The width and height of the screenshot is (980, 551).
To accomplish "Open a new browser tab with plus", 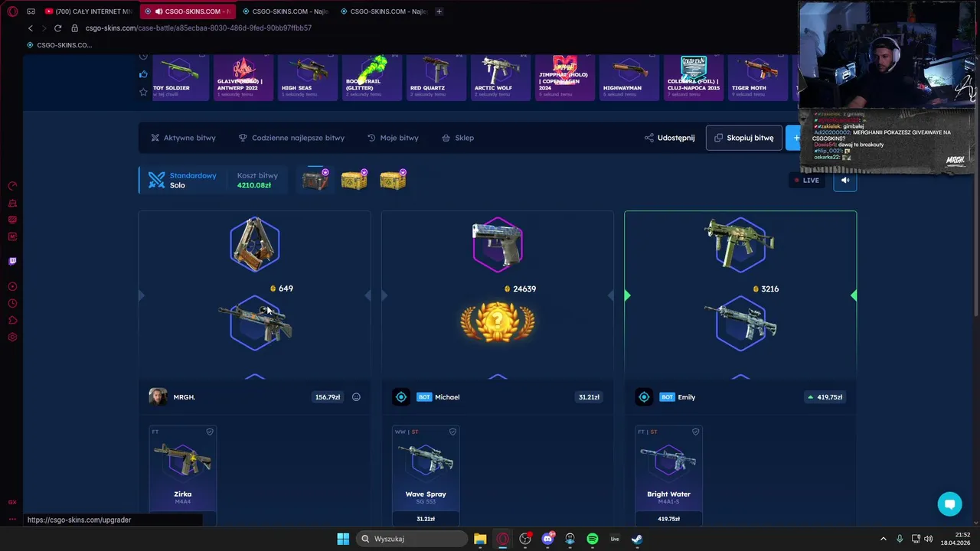I will (439, 11).
